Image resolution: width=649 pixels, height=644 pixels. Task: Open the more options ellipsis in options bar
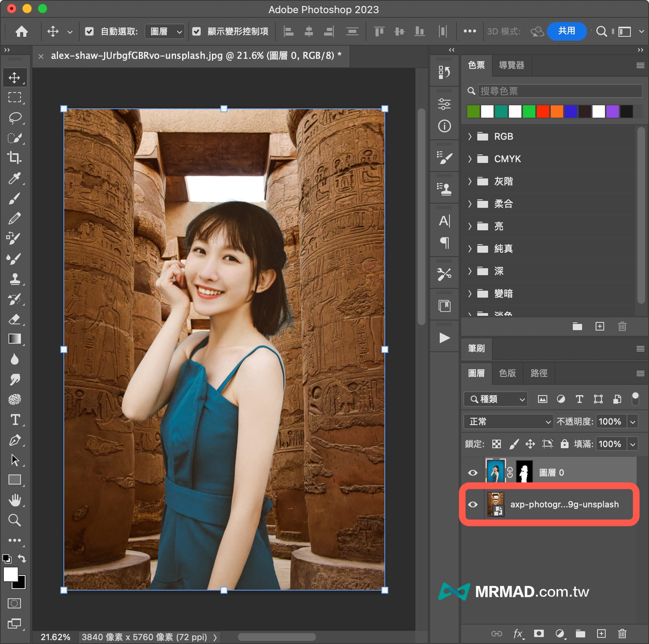[470, 31]
